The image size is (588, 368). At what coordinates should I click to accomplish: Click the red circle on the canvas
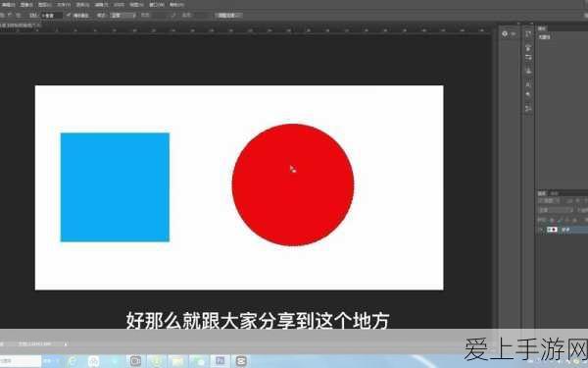point(293,184)
